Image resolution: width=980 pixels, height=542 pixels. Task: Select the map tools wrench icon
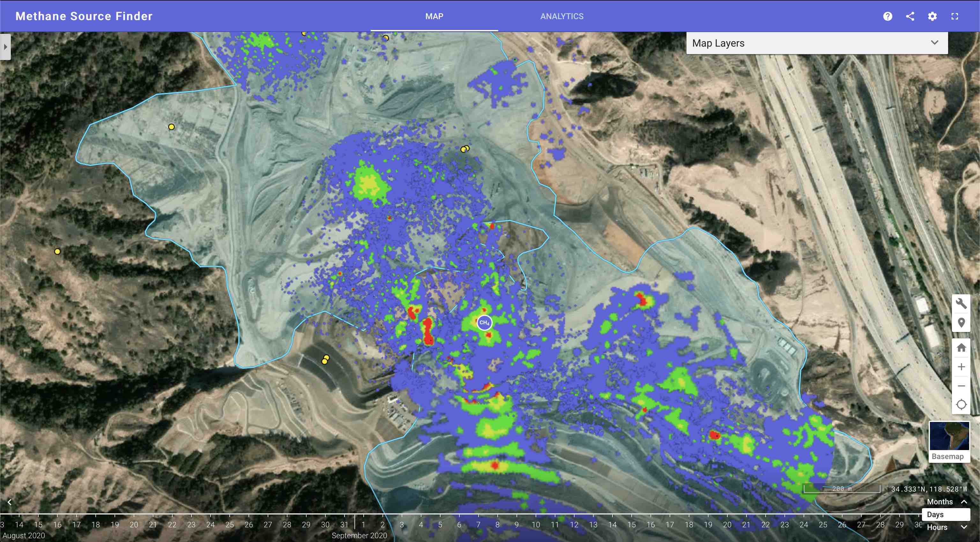962,303
